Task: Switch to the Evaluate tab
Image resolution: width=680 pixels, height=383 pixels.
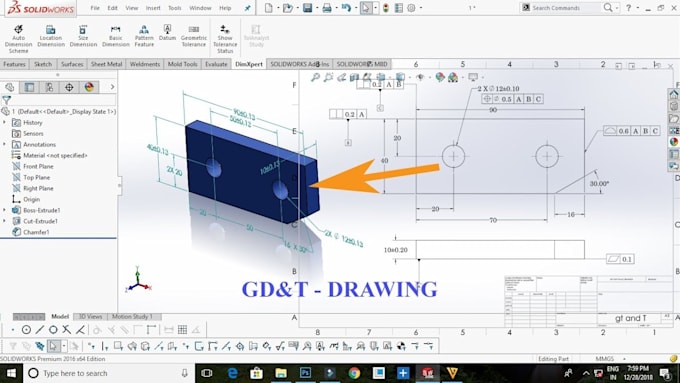Action: point(216,64)
